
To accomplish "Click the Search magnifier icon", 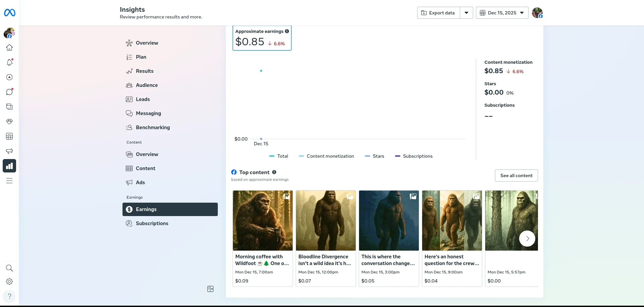I will pos(9,268).
